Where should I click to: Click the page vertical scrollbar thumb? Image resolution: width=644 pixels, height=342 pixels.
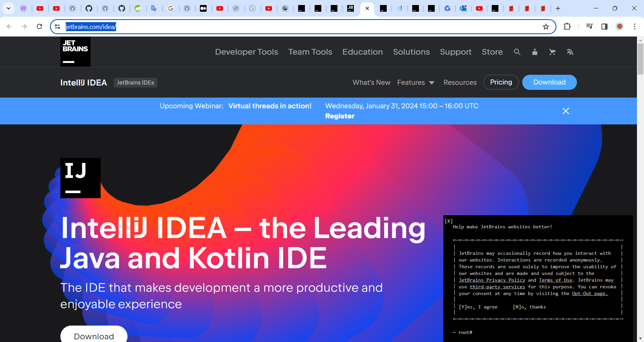(x=640, y=59)
